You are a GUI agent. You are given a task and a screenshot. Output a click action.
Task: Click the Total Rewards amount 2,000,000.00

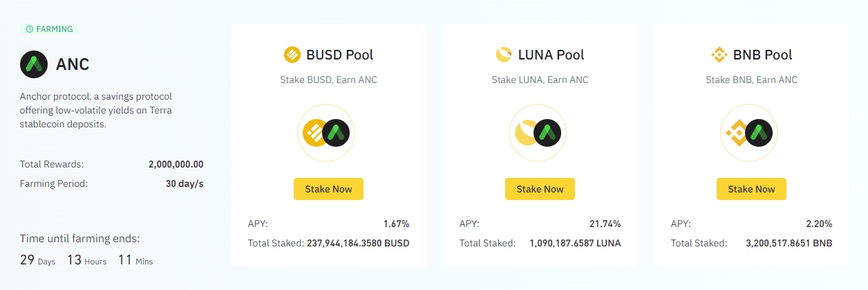[176, 165]
